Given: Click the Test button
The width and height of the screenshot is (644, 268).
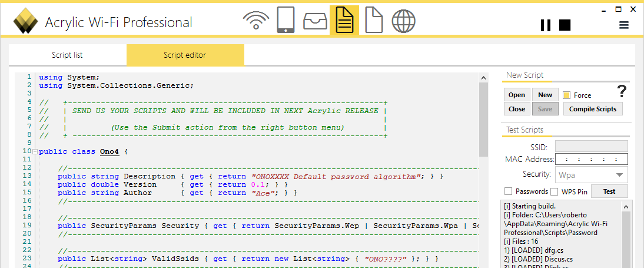Looking at the screenshot, I should [609, 191].
